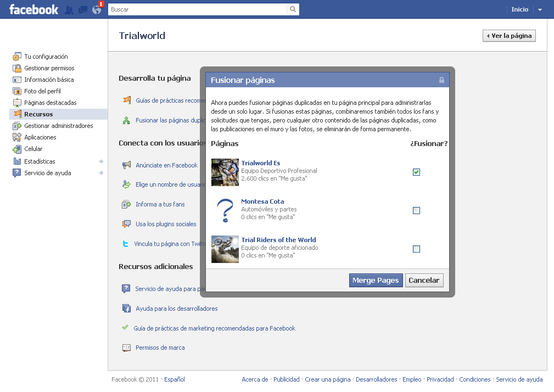Click the Información básica icon
The image size is (554, 392).
point(17,80)
